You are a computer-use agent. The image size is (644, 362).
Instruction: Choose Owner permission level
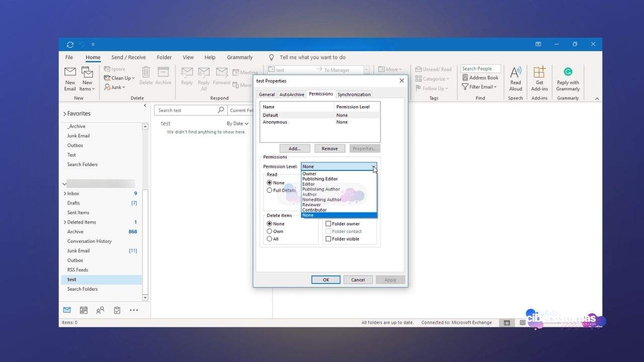click(339, 174)
